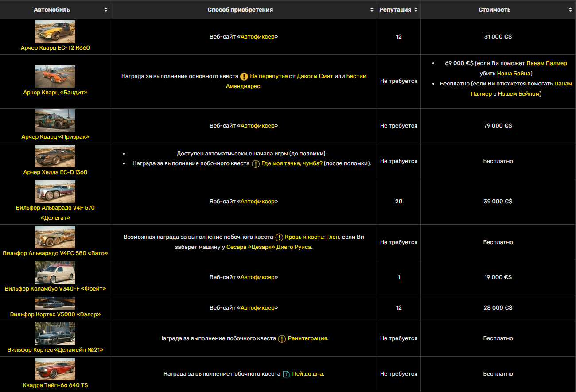This screenshot has height=392, width=576.
Task: Open Вильфор Кортес «Деламейн №21» image
Action: [x=55, y=334]
